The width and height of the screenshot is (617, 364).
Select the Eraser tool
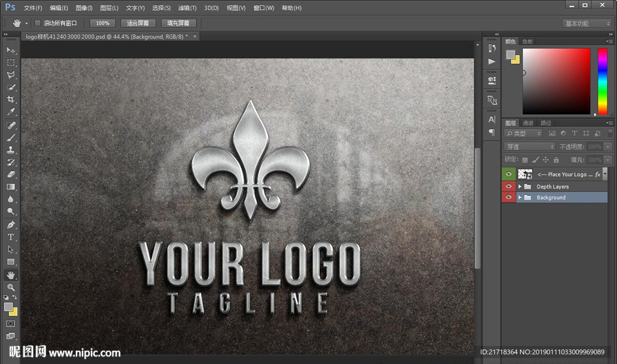click(11, 175)
